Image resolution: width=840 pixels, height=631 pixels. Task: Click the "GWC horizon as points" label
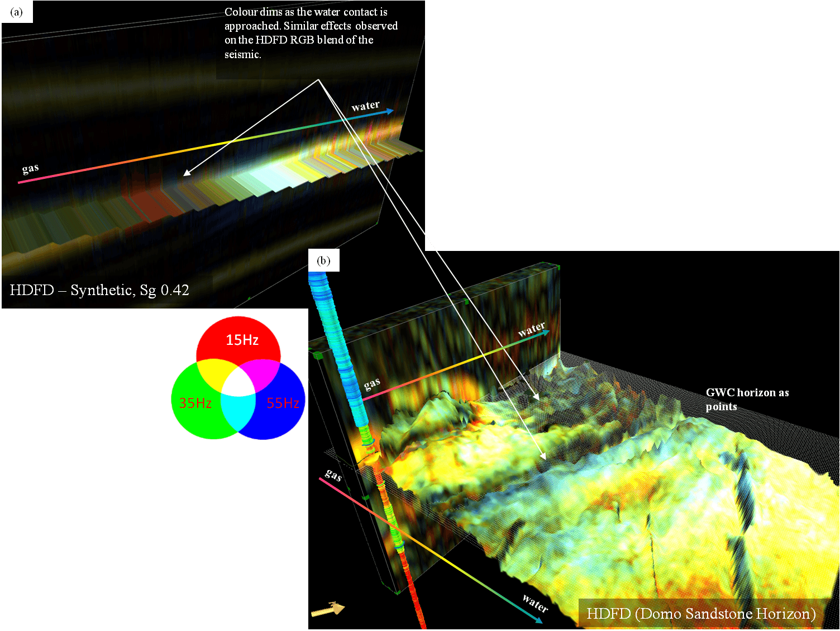coord(747,400)
